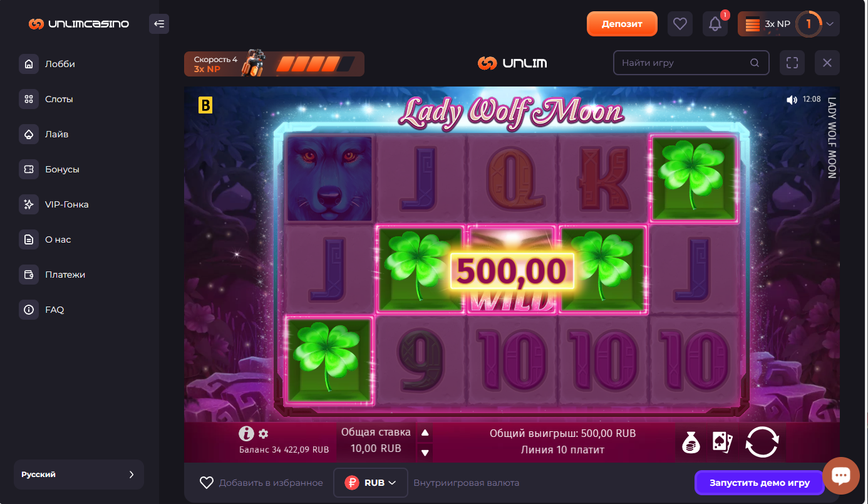868x504 pixels.
Task: Click the Депозит button
Action: coord(622,24)
